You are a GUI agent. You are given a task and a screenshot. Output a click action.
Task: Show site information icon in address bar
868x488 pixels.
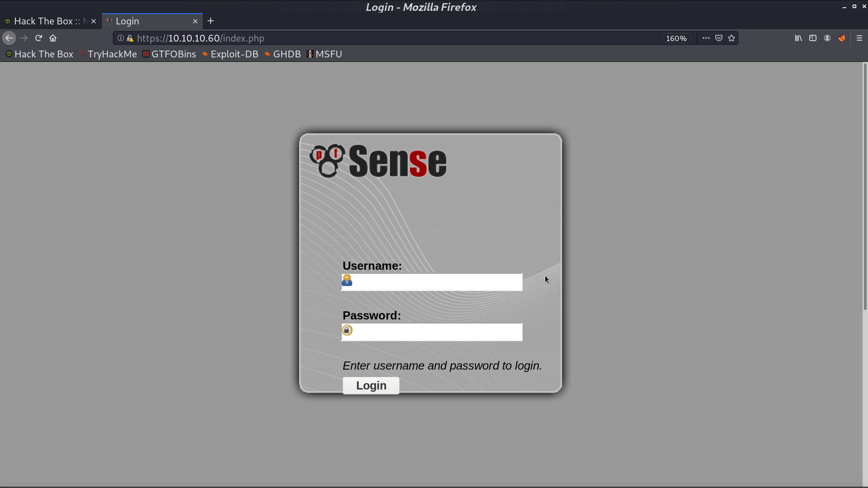[121, 38]
